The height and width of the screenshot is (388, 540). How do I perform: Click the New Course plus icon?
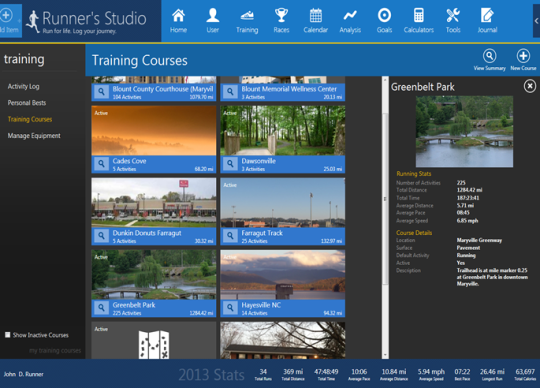523,56
